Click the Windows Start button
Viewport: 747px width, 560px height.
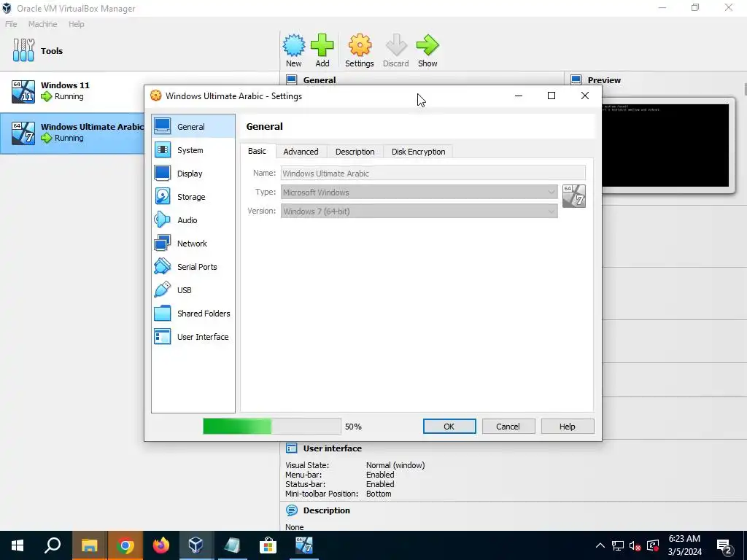[x=18, y=545]
